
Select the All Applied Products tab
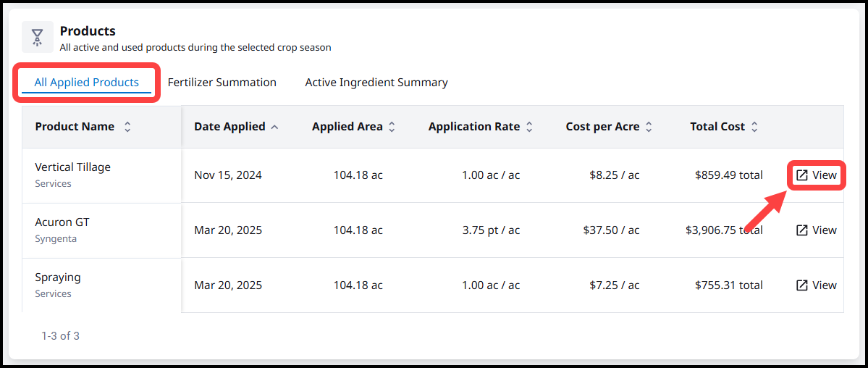pos(86,83)
